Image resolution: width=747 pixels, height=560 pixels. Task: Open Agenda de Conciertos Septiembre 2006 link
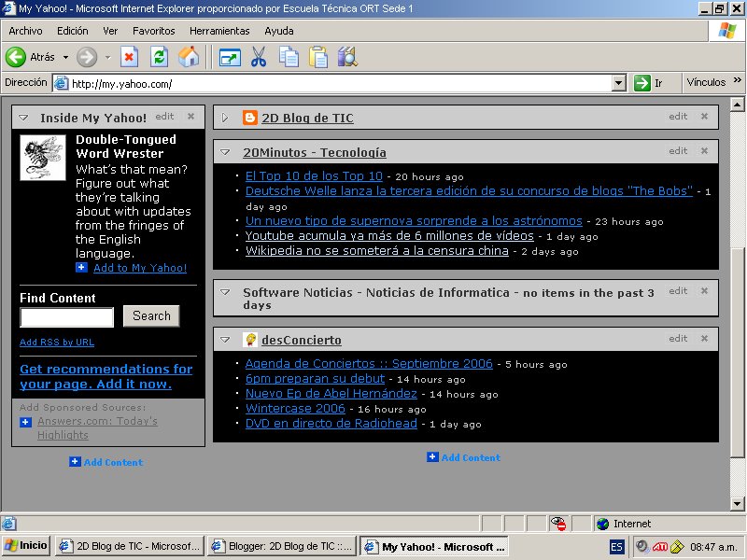point(369,364)
